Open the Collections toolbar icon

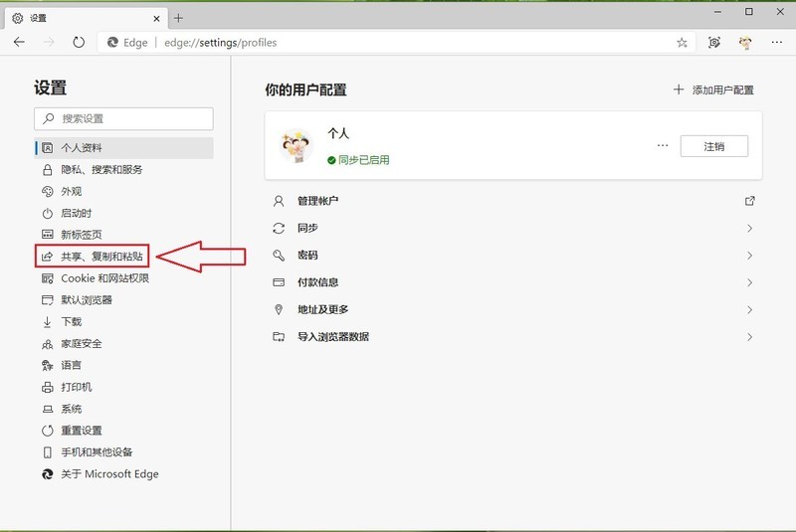click(x=714, y=43)
